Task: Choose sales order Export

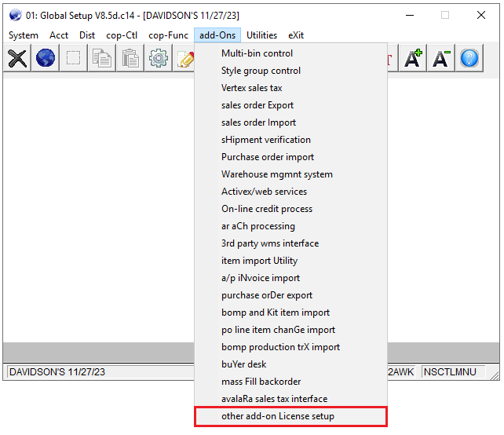Action: pyautogui.click(x=291, y=105)
